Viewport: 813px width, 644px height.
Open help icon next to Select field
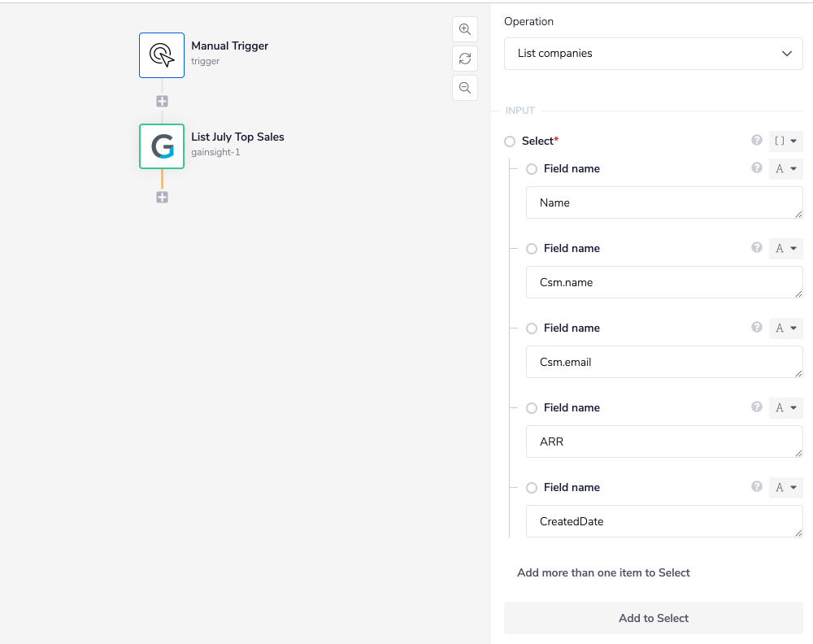point(756,141)
